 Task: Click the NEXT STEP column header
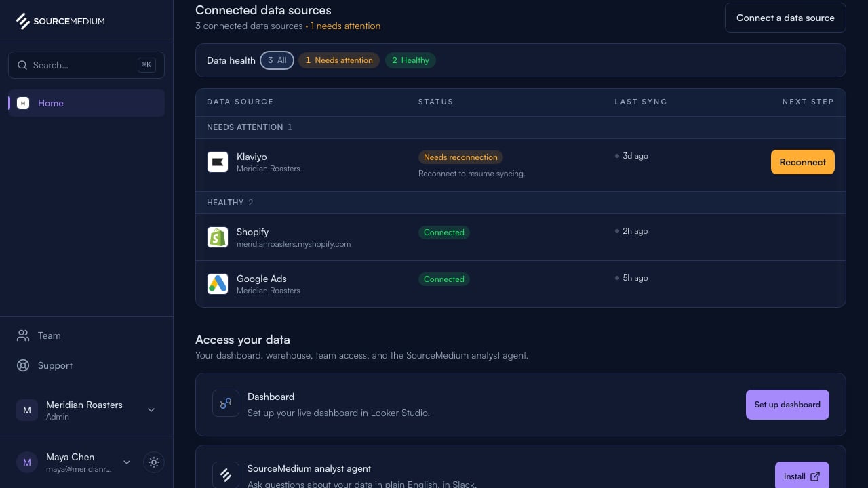click(x=808, y=102)
